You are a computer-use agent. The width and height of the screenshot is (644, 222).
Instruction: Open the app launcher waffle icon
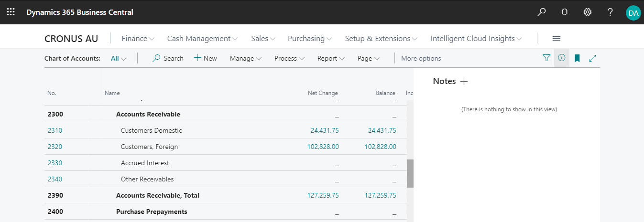click(x=11, y=12)
